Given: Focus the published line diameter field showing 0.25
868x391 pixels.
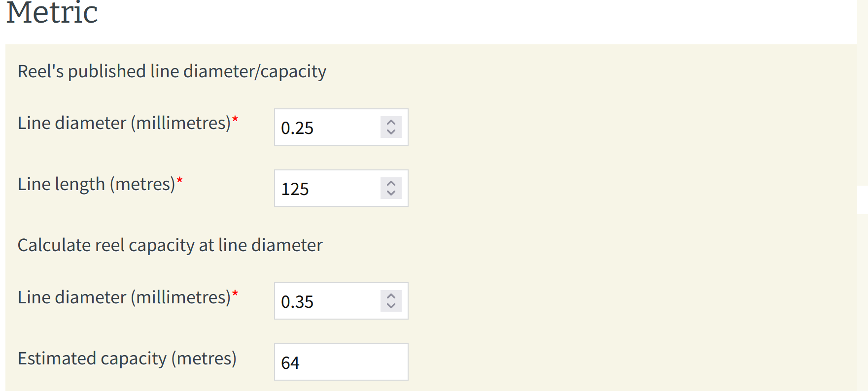Looking at the screenshot, I should 326,128.
